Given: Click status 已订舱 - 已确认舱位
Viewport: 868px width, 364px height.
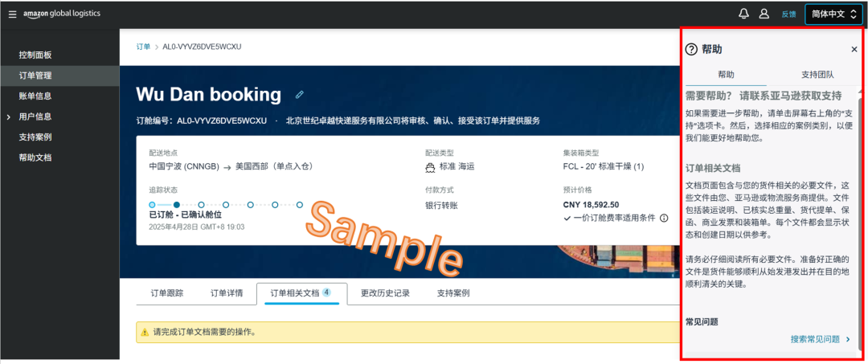Looking at the screenshot, I should click(x=186, y=215).
